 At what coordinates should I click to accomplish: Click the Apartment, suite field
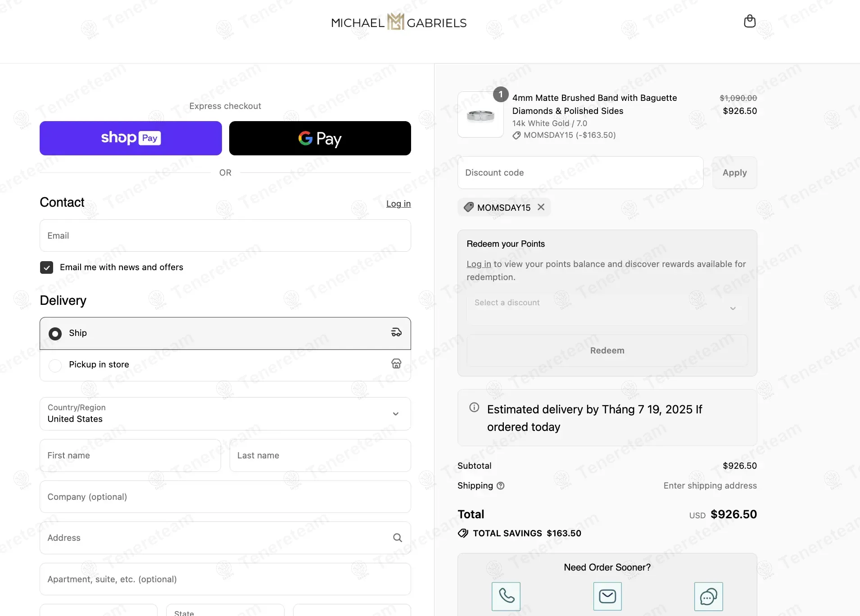[225, 579]
